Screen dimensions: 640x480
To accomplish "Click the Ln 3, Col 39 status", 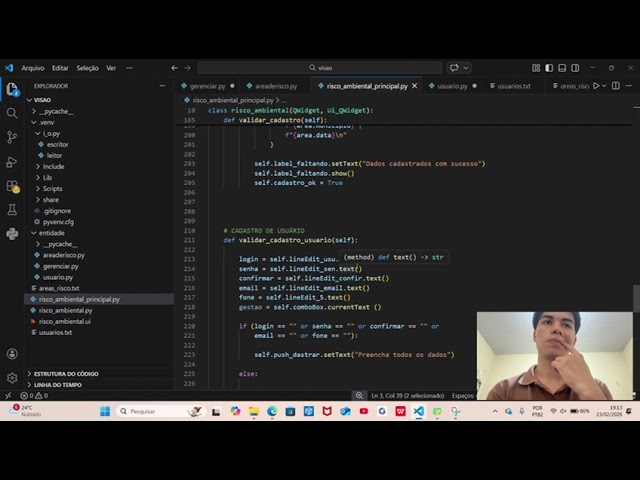I will point(407,396).
